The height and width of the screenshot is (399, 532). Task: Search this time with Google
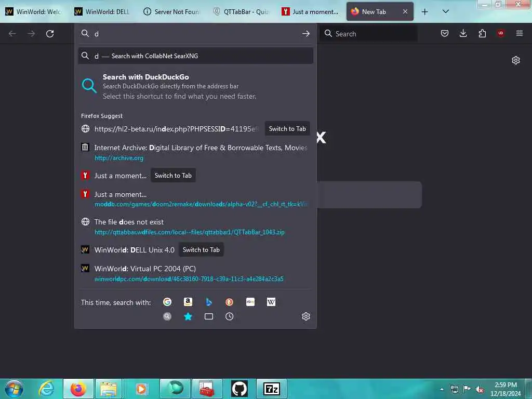[167, 302]
